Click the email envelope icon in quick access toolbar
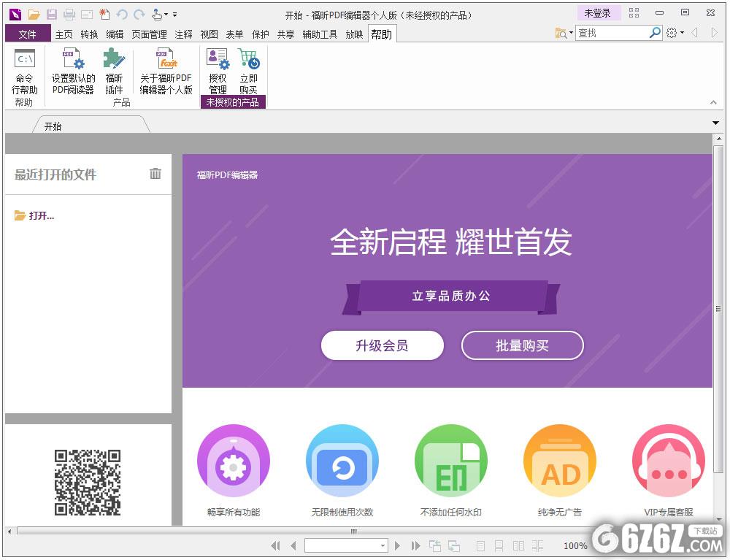Viewport: 730px width, 560px height. pos(87,15)
